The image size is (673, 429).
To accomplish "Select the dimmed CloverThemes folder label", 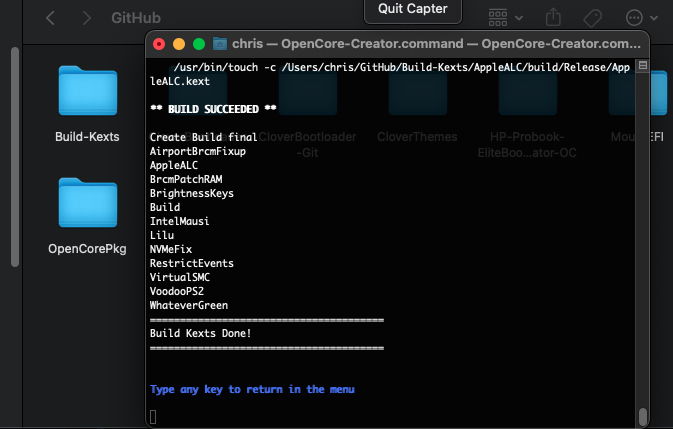I will pyautogui.click(x=417, y=137).
